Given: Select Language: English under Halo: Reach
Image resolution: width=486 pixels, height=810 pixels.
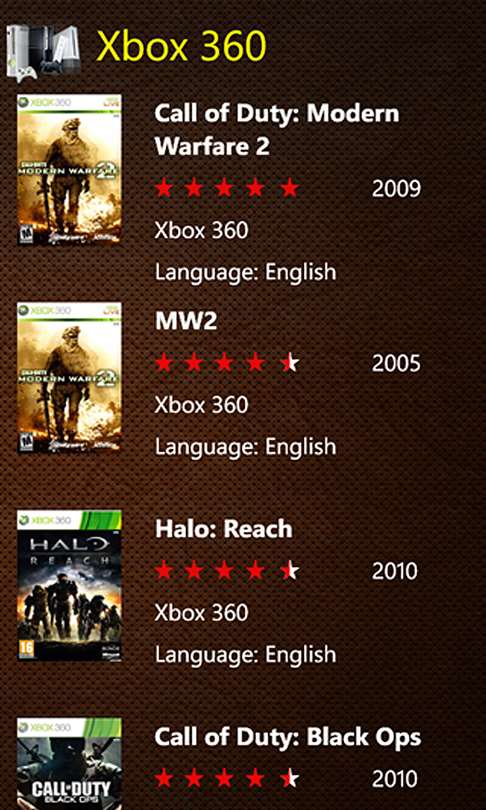Looking at the screenshot, I should 245,655.
